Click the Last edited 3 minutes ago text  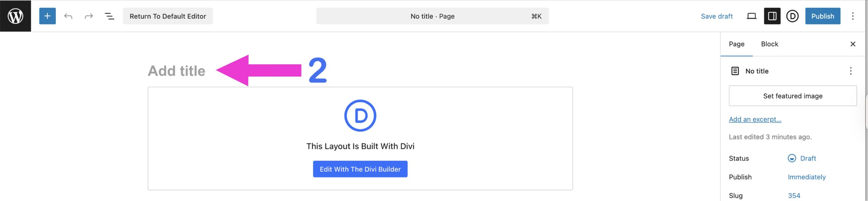click(770, 137)
